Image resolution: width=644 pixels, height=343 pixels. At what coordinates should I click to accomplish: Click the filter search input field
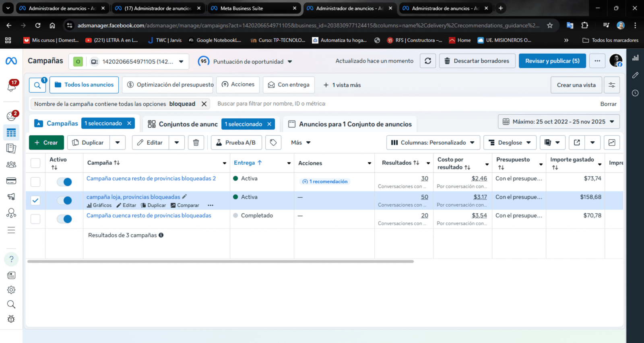402,104
